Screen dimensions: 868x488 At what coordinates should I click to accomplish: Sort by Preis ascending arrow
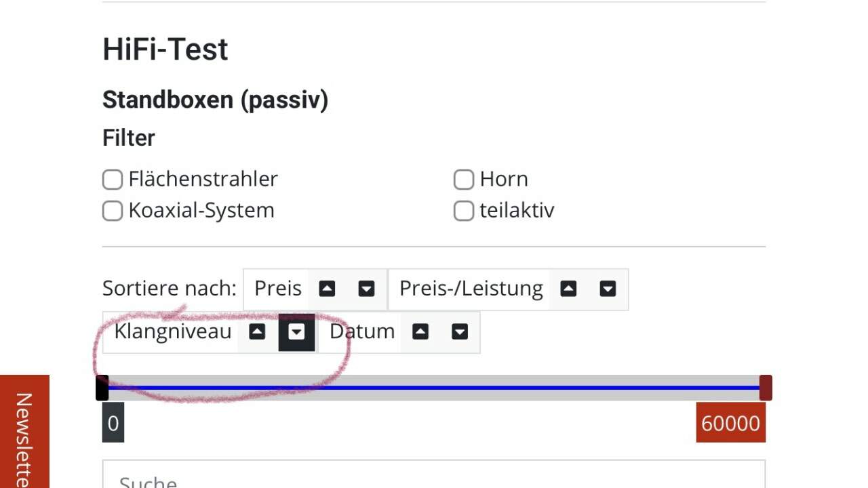327,289
